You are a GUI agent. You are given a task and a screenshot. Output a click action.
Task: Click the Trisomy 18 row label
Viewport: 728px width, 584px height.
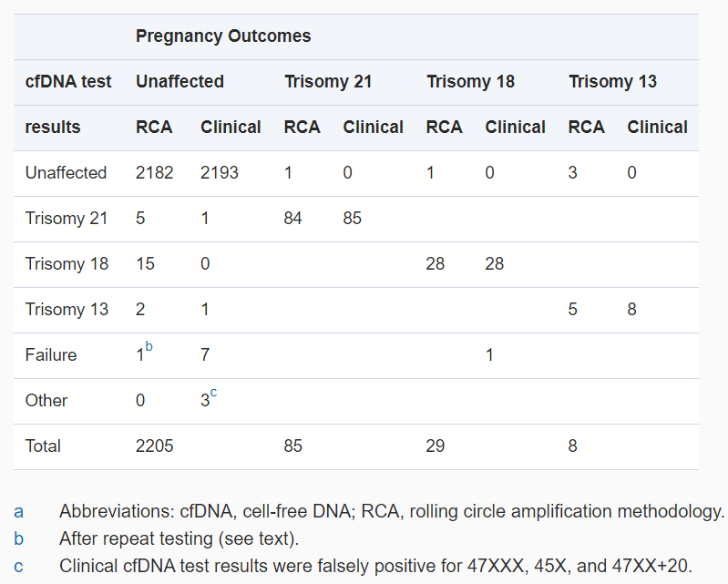67,264
